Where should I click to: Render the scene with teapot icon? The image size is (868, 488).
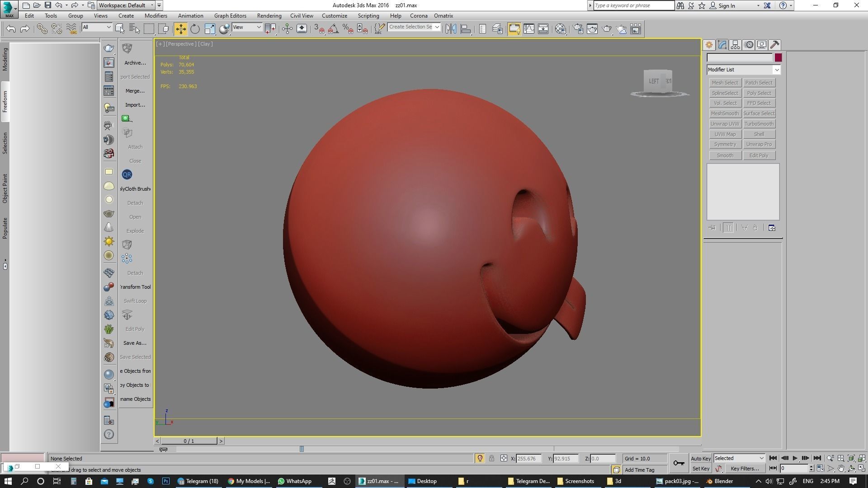point(607,29)
